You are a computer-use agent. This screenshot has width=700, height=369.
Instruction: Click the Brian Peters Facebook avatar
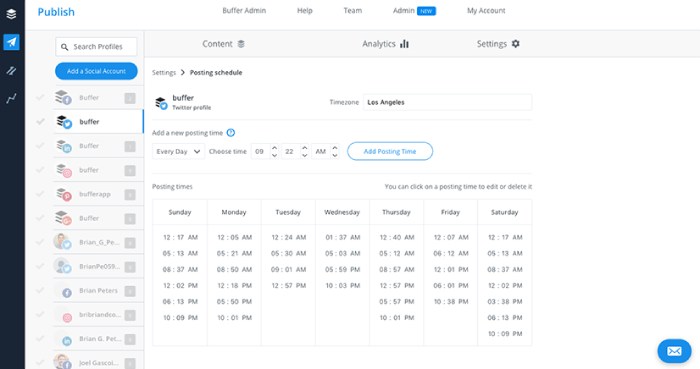coord(67,293)
